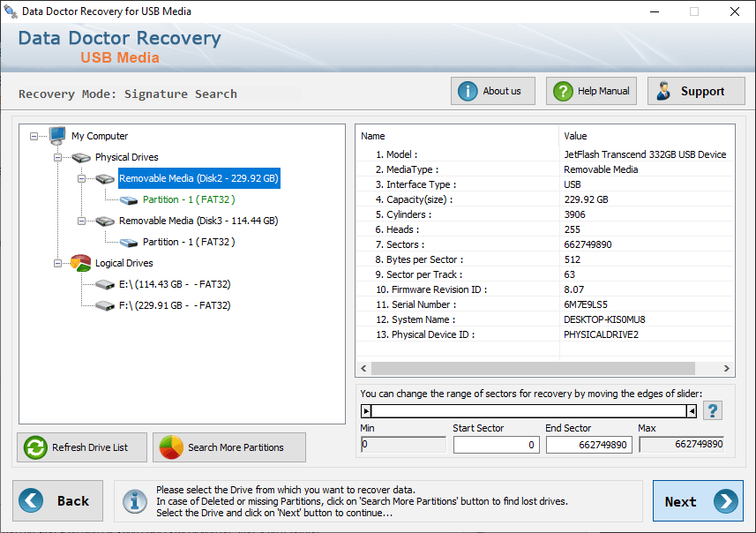Click the bottom info circle icon
756x533 pixels.
click(x=134, y=501)
